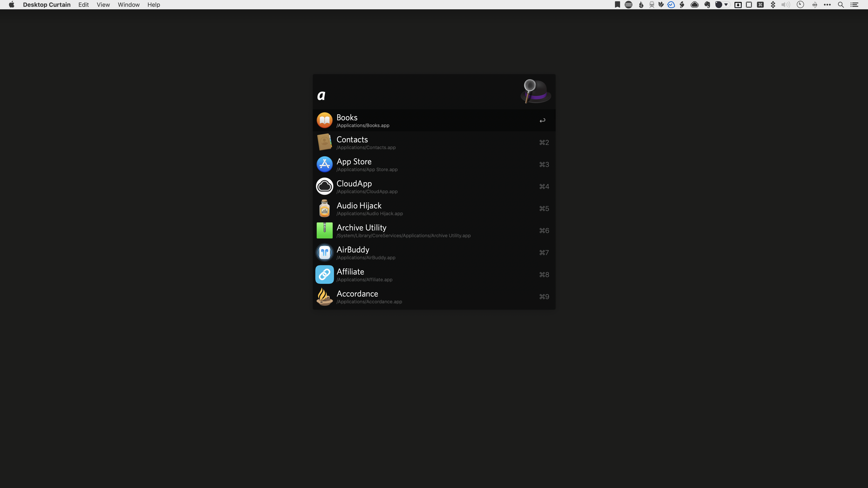This screenshot has width=868, height=488.
Task: Click the green Archive Utility icon
Action: click(324, 230)
